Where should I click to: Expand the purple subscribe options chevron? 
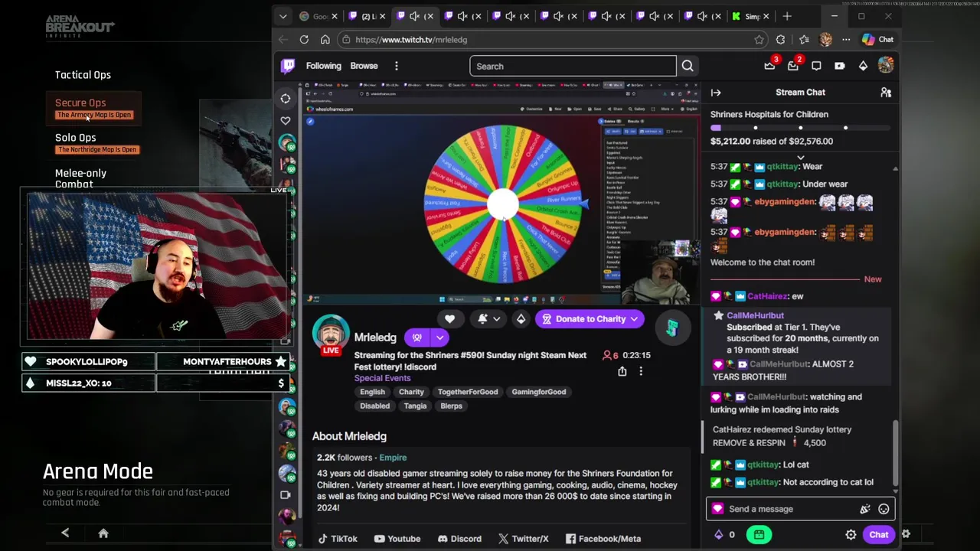439,337
